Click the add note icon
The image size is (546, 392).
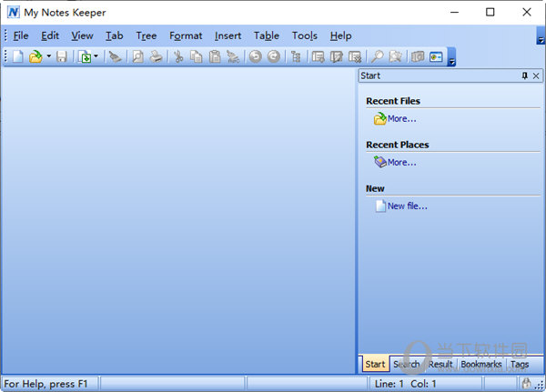[x=318, y=56]
